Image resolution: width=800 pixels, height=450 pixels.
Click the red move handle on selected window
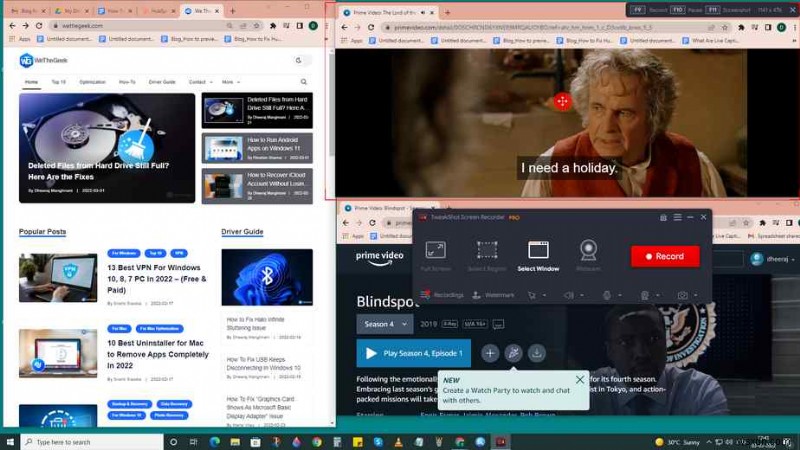coord(562,101)
